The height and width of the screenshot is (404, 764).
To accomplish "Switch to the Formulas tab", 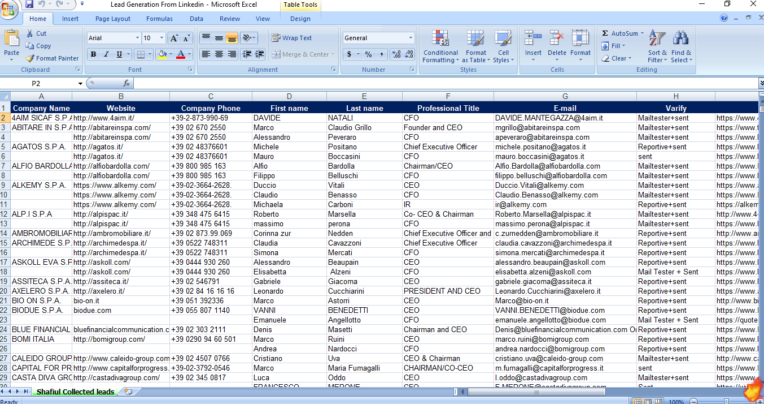I will (x=159, y=19).
